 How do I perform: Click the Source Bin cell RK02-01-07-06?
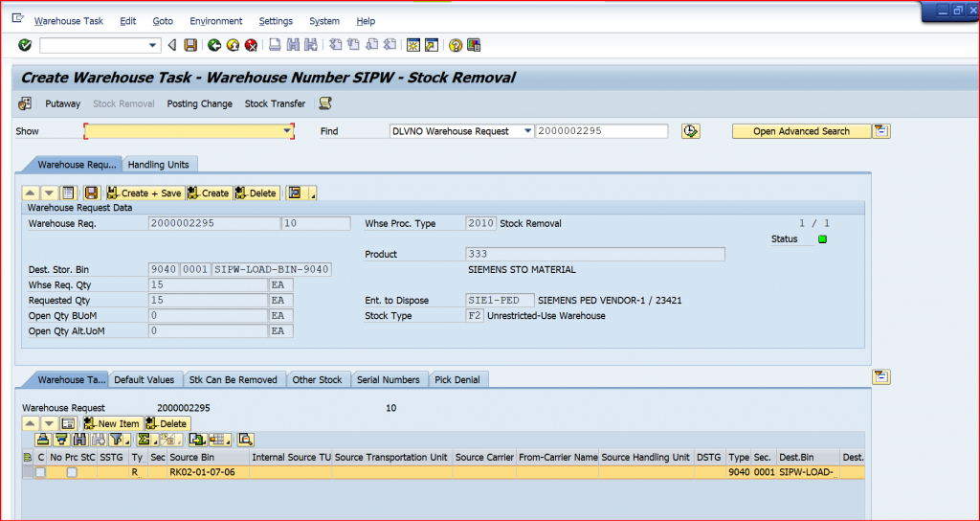208,472
